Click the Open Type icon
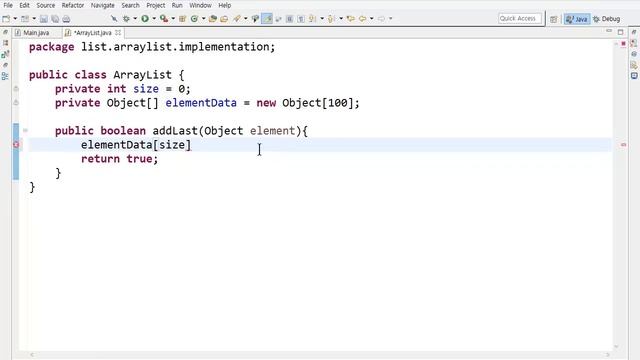Image resolution: width=640 pixels, height=360 pixels. pyautogui.click(x=212, y=19)
